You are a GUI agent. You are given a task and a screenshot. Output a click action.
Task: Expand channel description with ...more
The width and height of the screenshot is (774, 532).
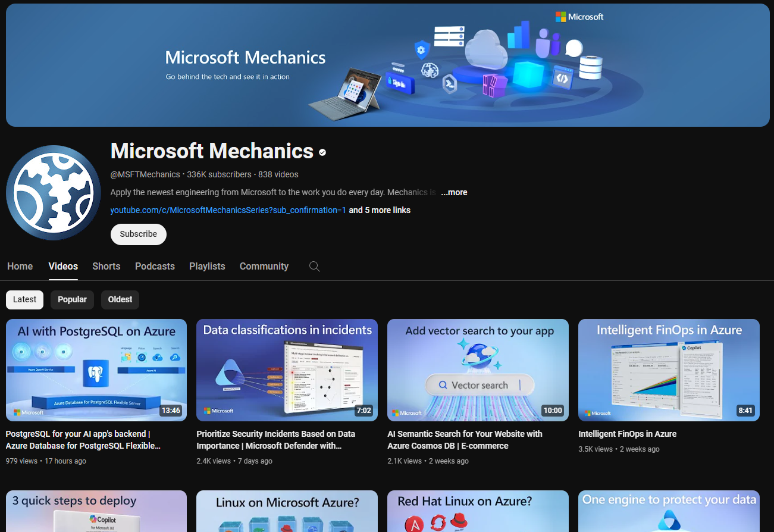454,192
